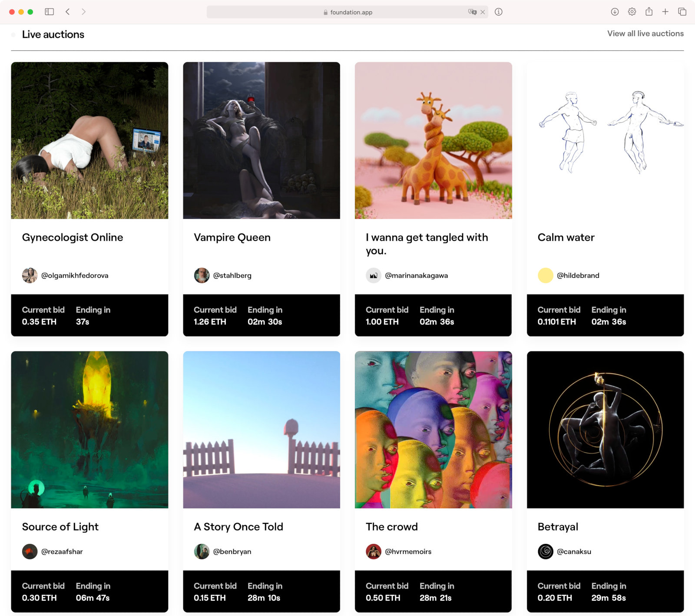Click the @hvrmemoirs profile avatar

[374, 552]
